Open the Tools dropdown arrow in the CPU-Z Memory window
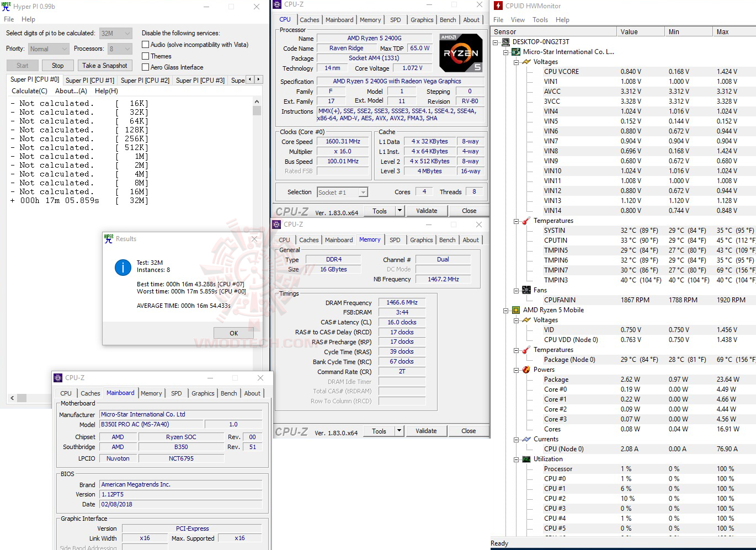Image resolution: width=756 pixels, height=550 pixels. point(400,431)
